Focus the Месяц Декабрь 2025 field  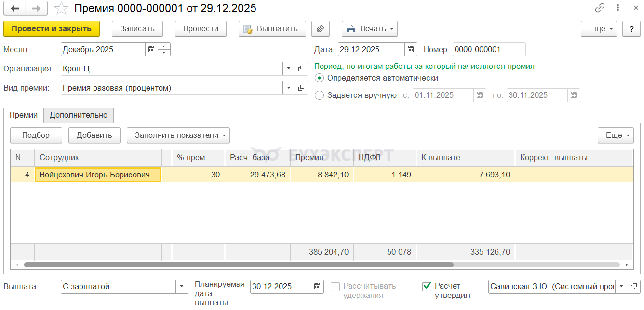(103, 49)
